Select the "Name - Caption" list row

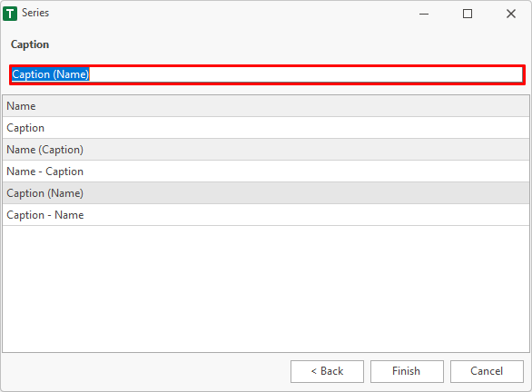pyautogui.click(x=266, y=171)
